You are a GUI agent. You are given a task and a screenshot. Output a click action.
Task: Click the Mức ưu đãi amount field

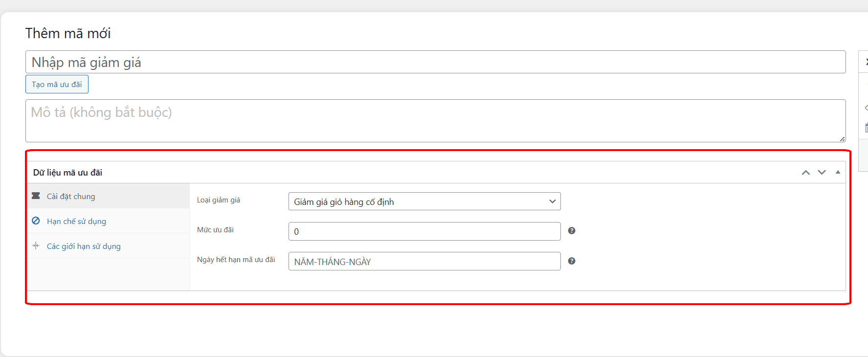click(x=424, y=231)
